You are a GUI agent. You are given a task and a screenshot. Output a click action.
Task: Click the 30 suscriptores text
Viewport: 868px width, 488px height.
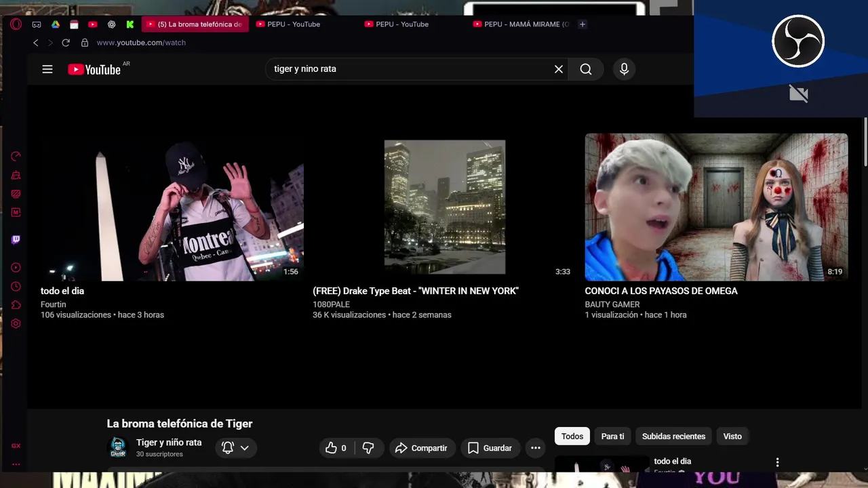[159, 454]
